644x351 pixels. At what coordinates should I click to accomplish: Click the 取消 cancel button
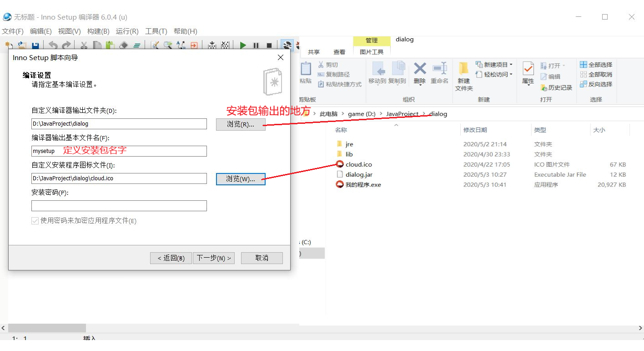(262, 258)
